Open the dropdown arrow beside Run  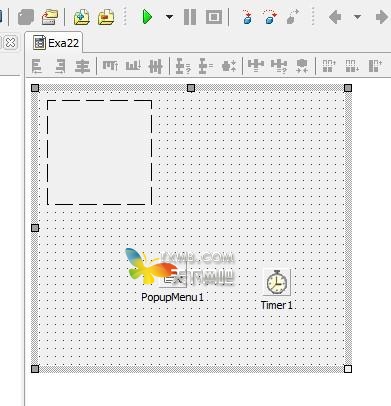[169, 17]
